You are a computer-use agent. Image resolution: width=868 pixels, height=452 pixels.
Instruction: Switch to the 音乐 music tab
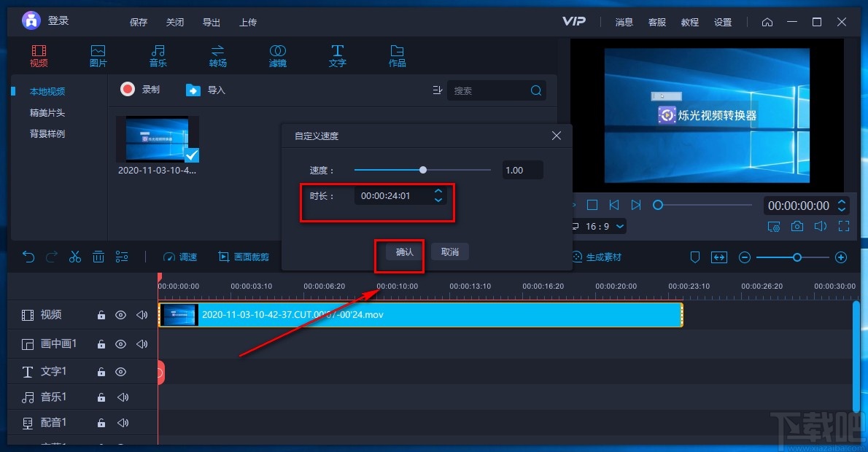[x=158, y=55]
